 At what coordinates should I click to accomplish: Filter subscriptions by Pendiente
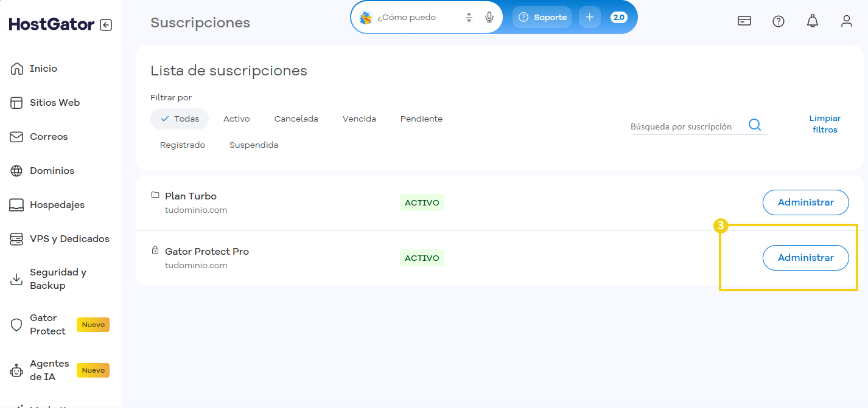[421, 119]
